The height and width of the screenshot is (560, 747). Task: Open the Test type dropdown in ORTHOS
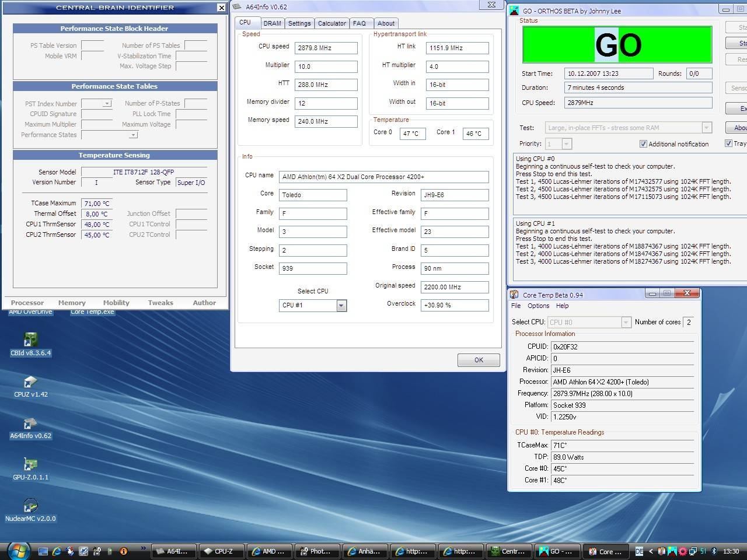[x=706, y=128]
